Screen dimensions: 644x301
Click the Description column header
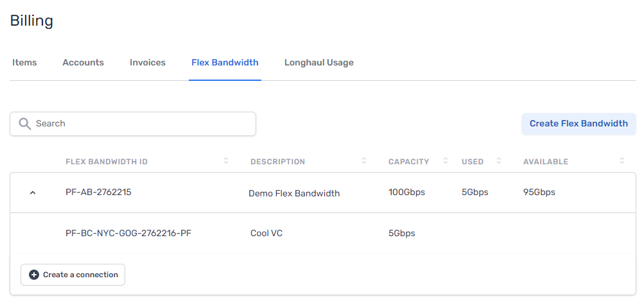[277, 162]
